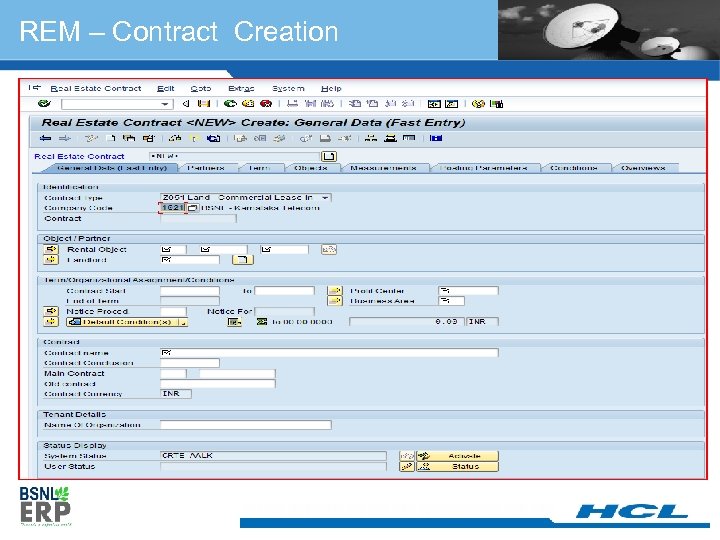Viewport: 720px width, 540px height.
Task: Open the Real Estate Contract menu
Action: pos(96,88)
